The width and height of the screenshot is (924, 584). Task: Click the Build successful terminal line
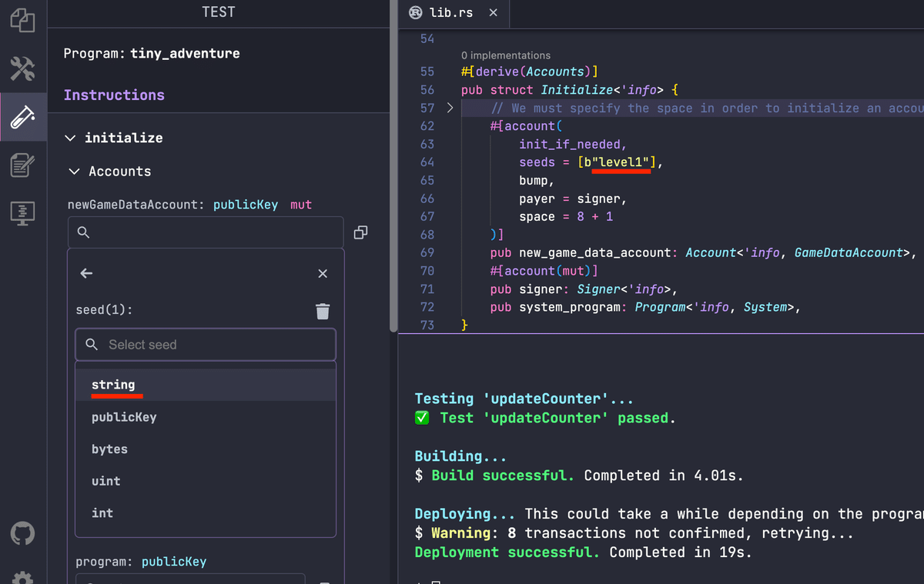[x=579, y=476]
